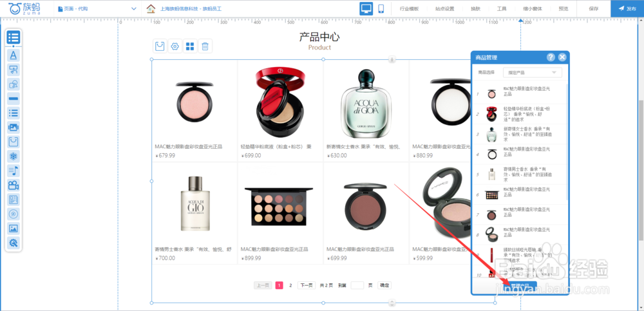Open the module list icon in left sidebar
Image resolution: width=644 pixels, height=311 pixels.
(x=14, y=37)
